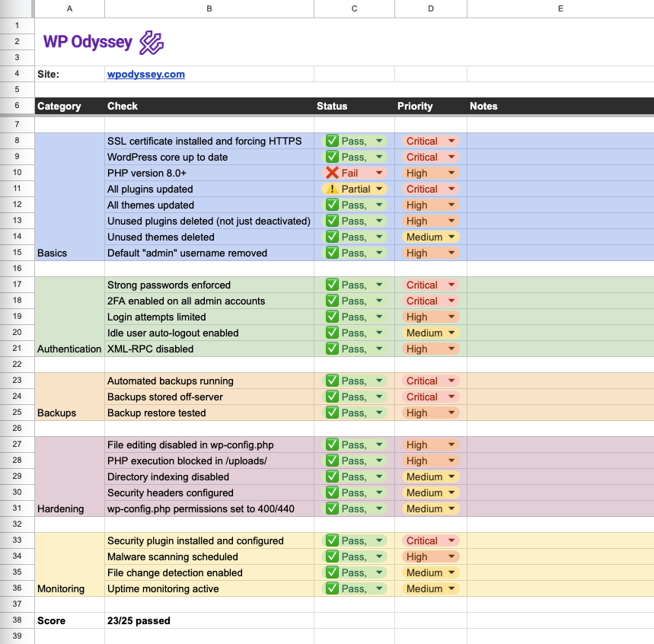
Task: Click green checkmark icon for SSL certificate row
Action: tap(332, 141)
